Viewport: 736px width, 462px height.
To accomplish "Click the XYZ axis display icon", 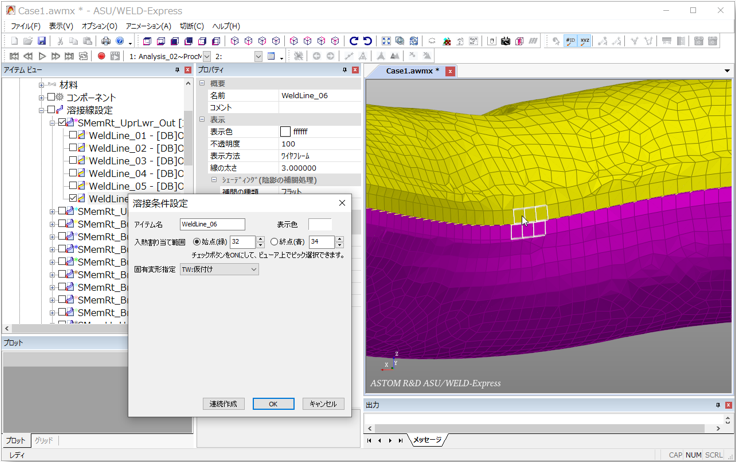I will 585,41.
